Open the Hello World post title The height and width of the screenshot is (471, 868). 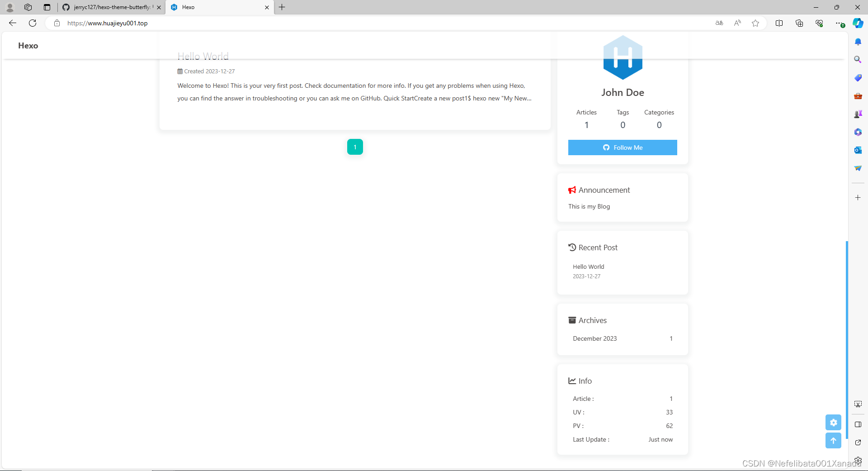203,56
